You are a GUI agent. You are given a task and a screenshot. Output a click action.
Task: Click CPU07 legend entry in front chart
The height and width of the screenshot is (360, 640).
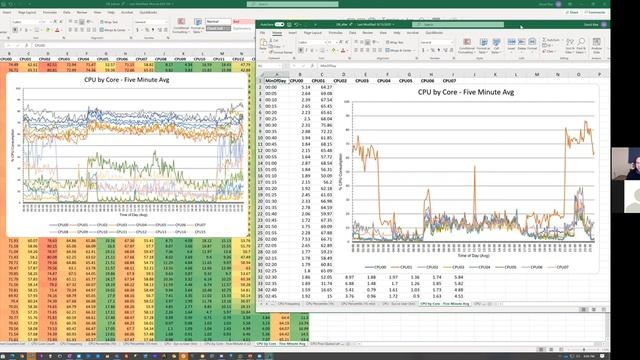click(558, 267)
